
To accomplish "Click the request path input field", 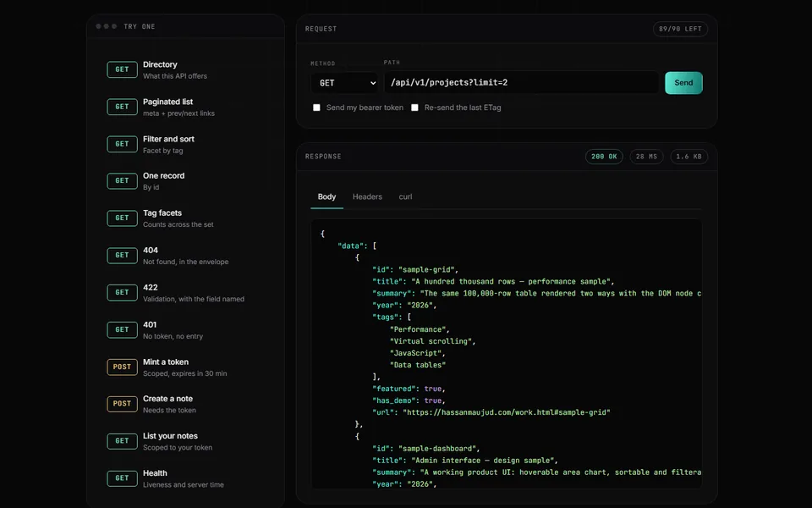I will tap(521, 82).
